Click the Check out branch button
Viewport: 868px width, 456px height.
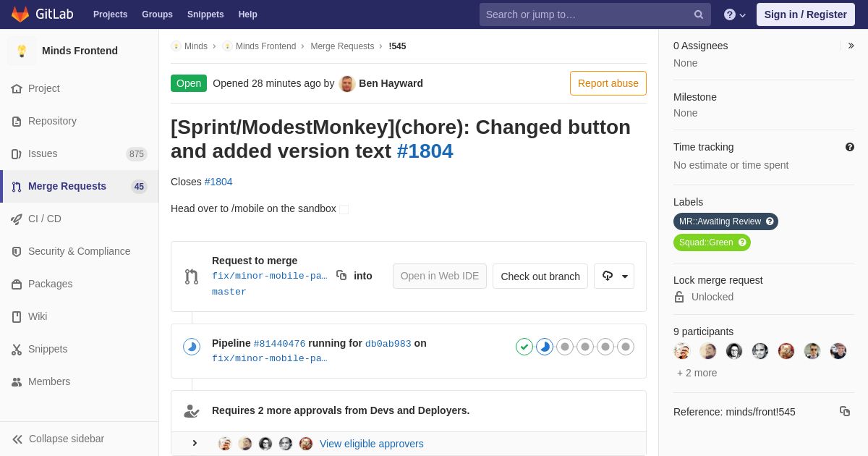[540, 276]
